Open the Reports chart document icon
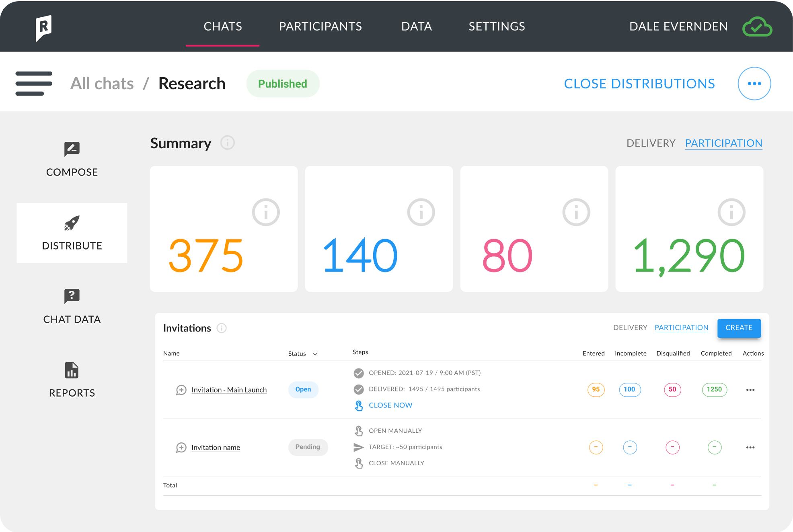793x532 pixels. tap(72, 370)
